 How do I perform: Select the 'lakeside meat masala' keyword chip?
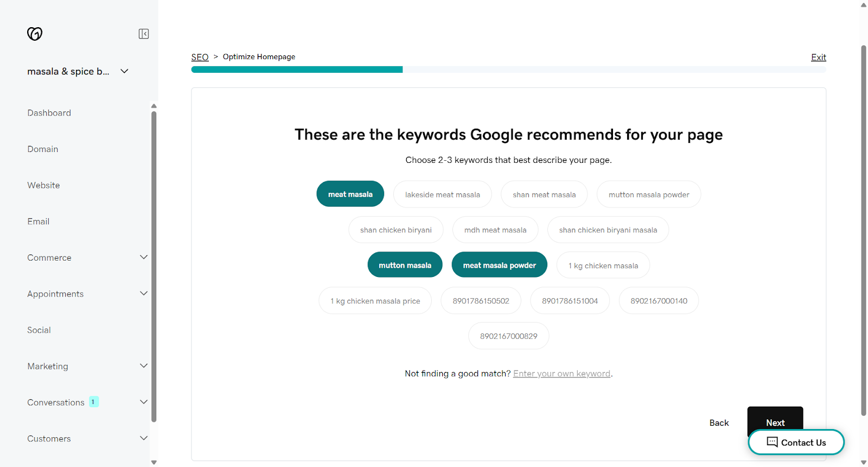pos(442,195)
